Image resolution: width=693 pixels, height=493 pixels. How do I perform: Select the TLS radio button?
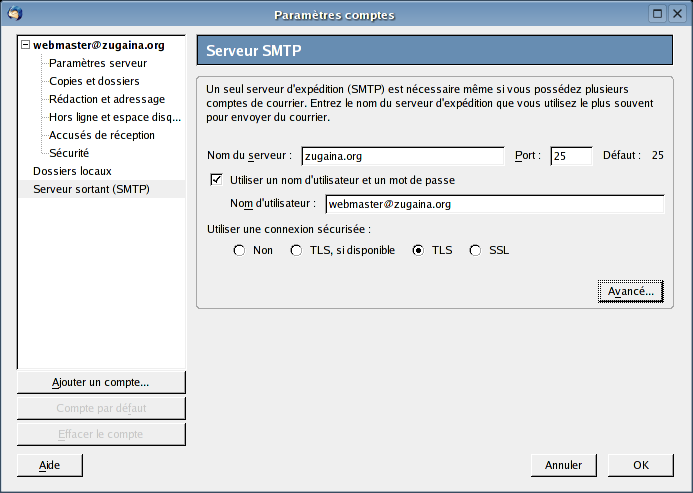[x=418, y=250]
